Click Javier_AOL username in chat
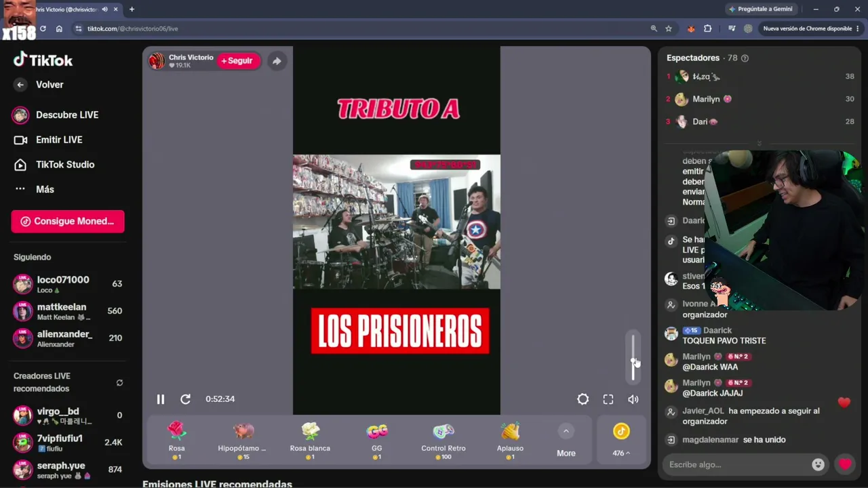 tap(703, 411)
